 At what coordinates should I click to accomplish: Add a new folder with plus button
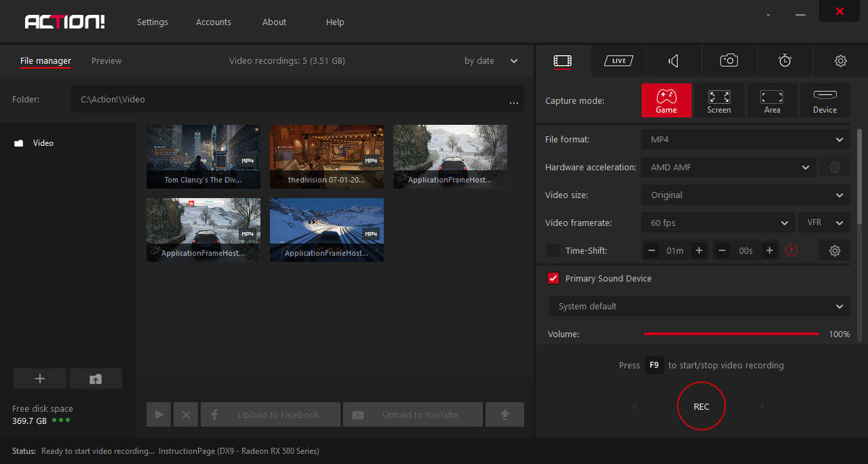[40, 379]
